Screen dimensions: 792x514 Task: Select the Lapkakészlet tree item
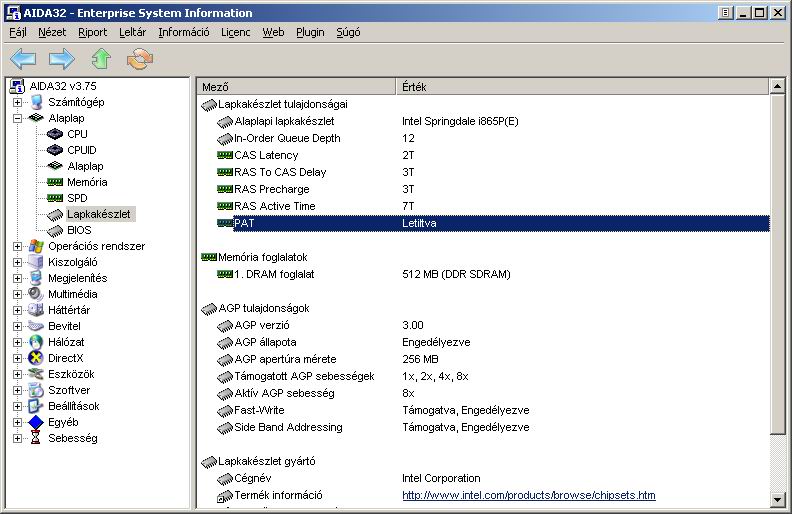coord(99,214)
